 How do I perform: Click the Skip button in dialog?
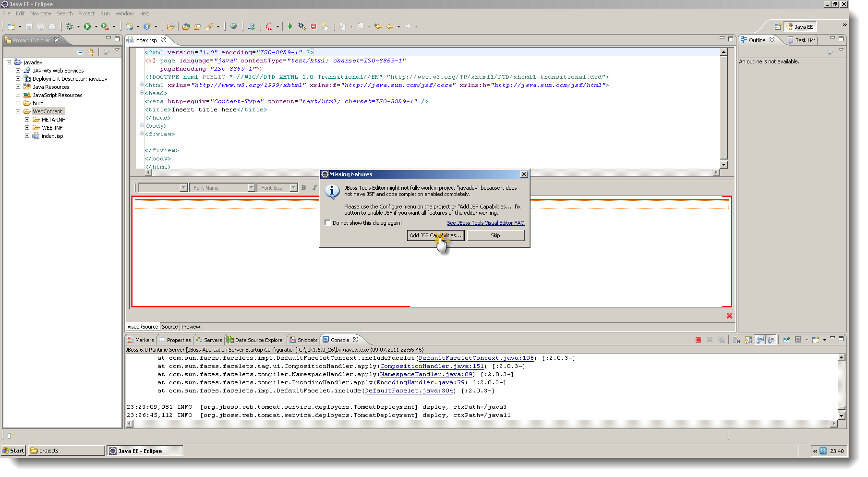click(x=495, y=235)
